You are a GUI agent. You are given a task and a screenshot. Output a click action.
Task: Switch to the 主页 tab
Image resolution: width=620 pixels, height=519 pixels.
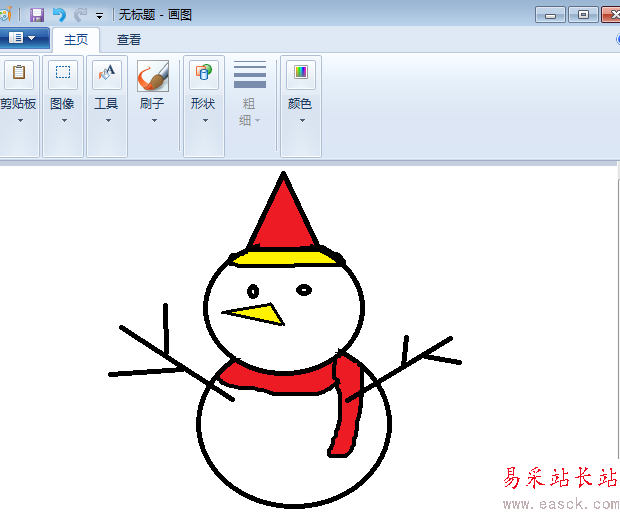[76, 40]
